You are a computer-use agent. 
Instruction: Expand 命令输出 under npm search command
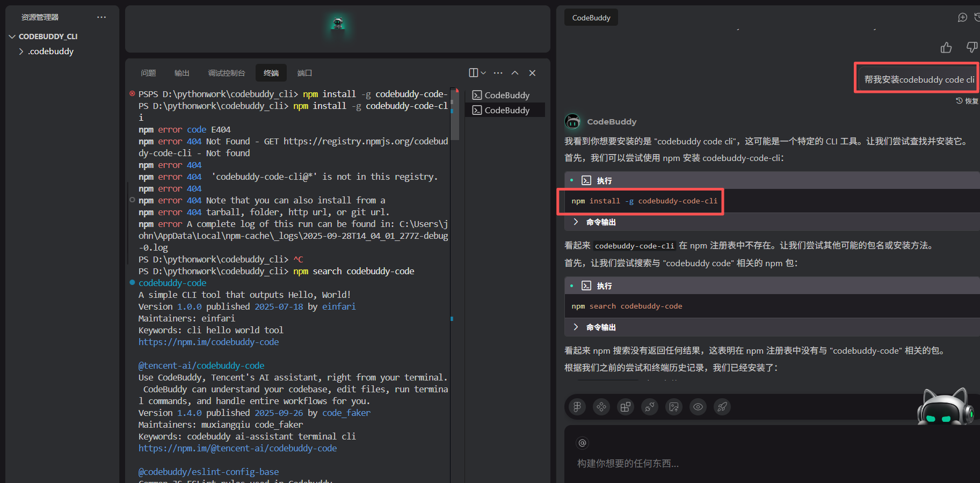pos(595,327)
